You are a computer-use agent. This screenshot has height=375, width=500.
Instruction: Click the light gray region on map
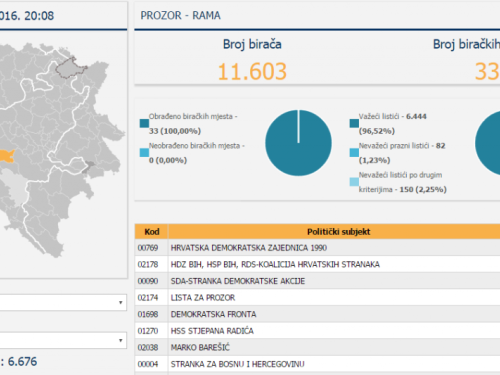15,188
